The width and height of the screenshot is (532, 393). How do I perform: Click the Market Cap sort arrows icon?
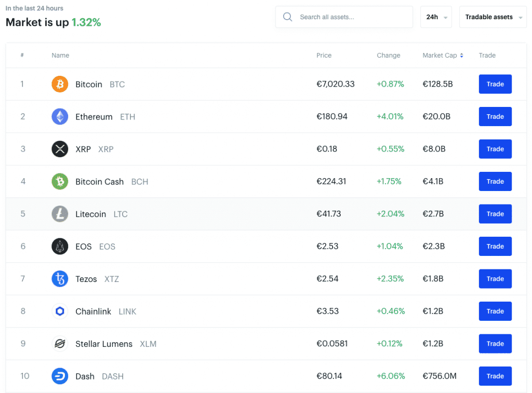[x=461, y=56]
